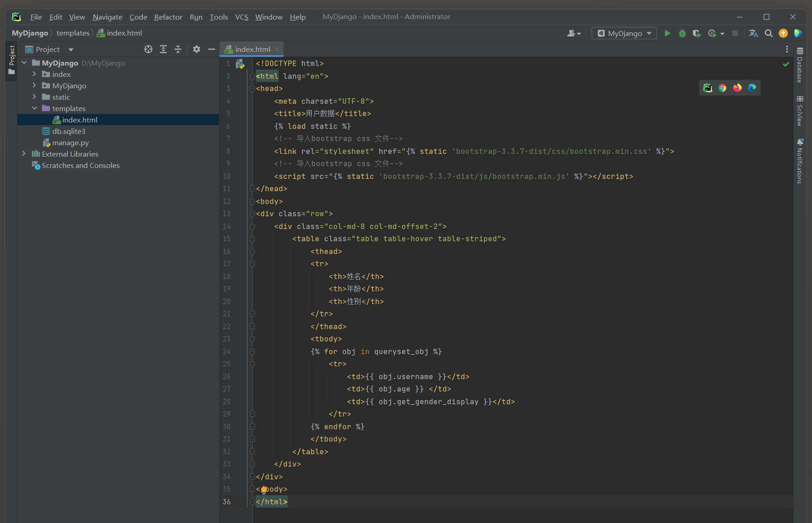The image size is (812, 523).
Task: Click the stop process button
Action: pyautogui.click(x=735, y=33)
